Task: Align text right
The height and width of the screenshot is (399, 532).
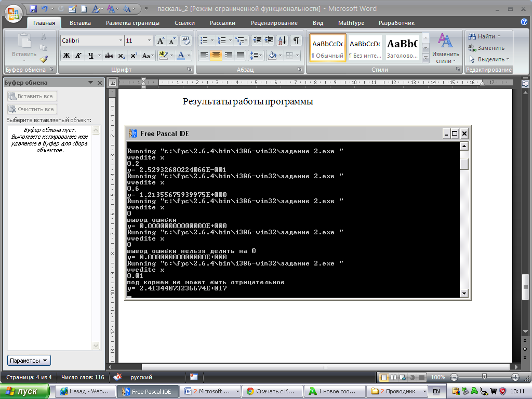Action: (x=229, y=56)
